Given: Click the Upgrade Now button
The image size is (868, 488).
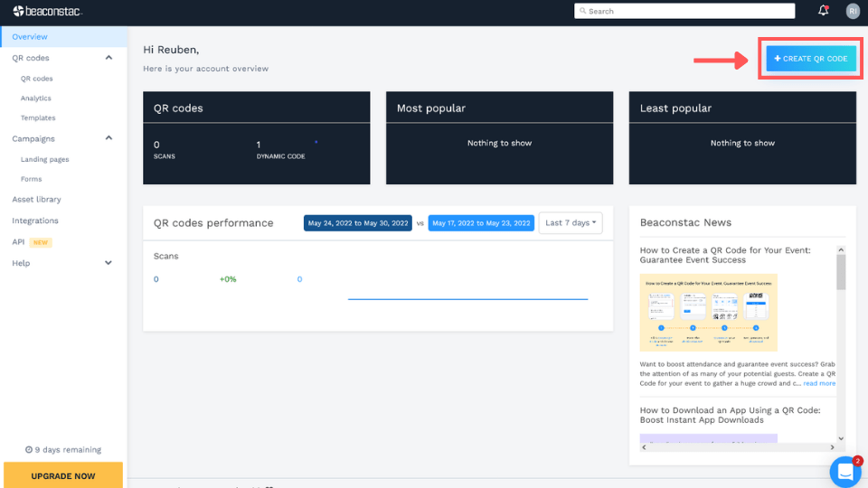Looking at the screenshot, I should coord(63,475).
